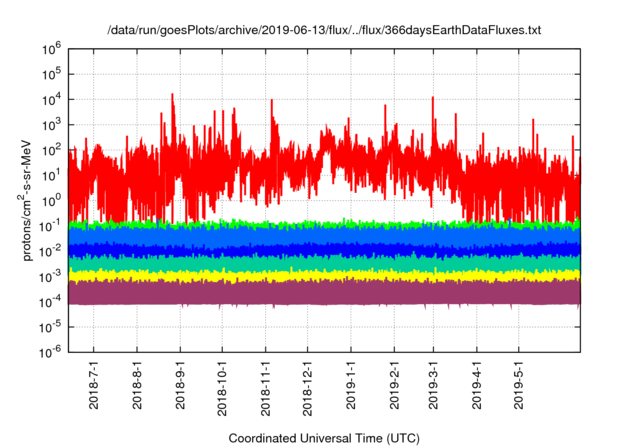
Task: Click the 2019-2-1 date tick label
Action: click(x=394, y=385)
